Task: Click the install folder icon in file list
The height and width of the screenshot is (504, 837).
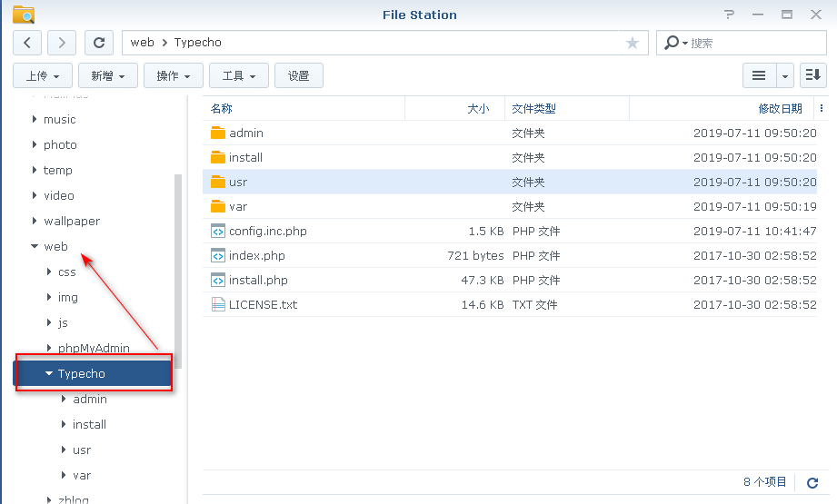Action: pos(218,157)
